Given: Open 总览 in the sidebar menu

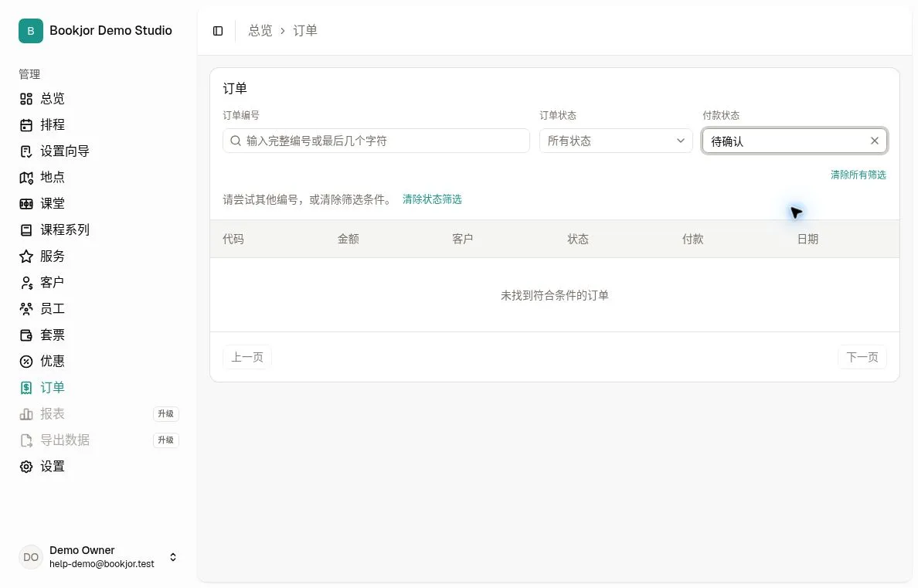Looking at the screenshot, I should tap(52, 99).
